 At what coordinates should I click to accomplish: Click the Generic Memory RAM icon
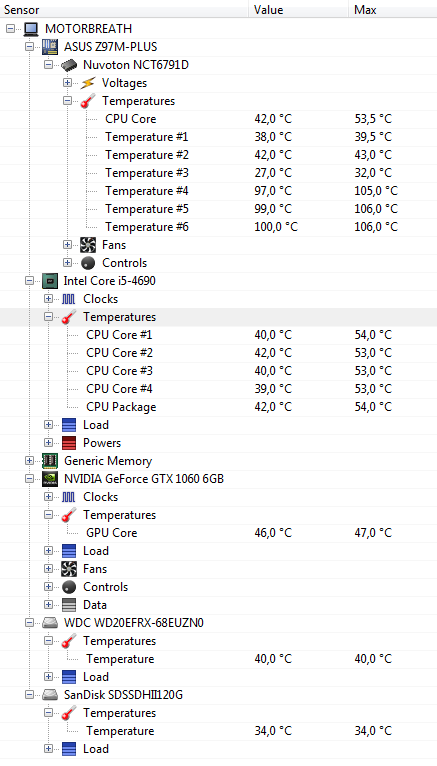(50, 461)
